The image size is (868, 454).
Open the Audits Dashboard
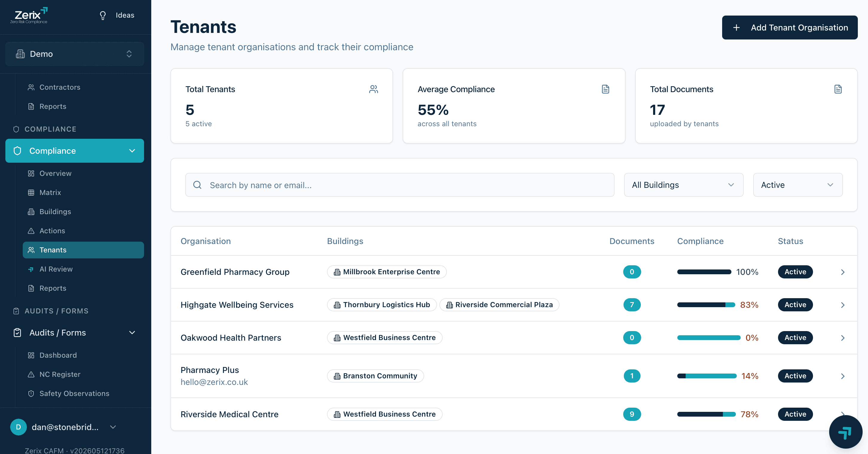83,355
